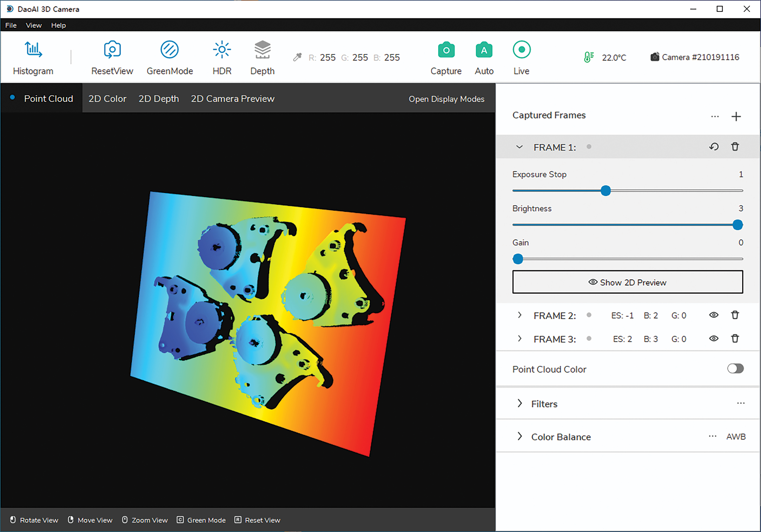Switch to the 2D Depth tab
The height and width of the screenshot is (532, 761).
pyautogui.click(x=158, y=99)
